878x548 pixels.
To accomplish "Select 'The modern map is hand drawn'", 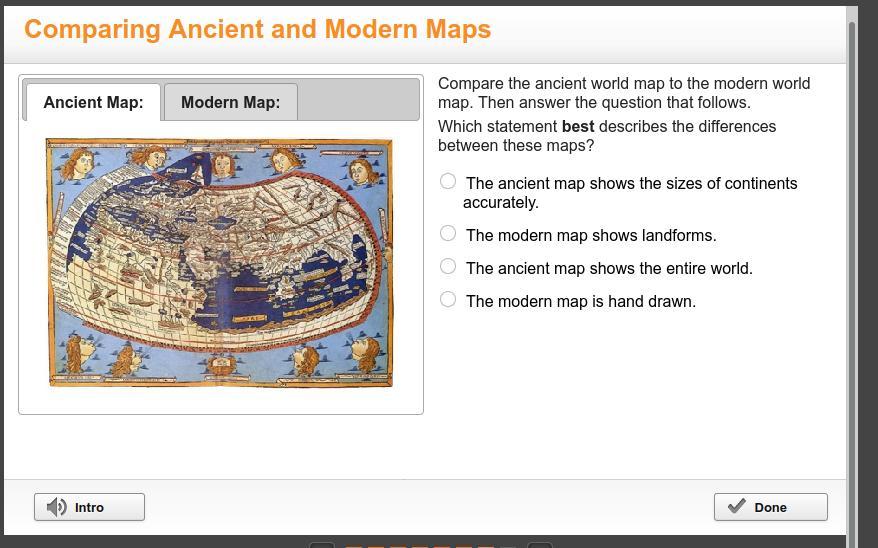I will click(x=448, y=299).
